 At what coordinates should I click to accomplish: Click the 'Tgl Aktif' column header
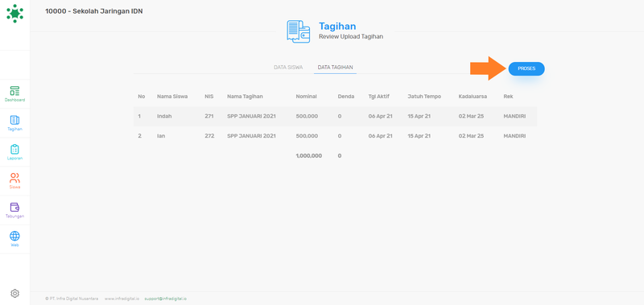(x=378, y=97)
